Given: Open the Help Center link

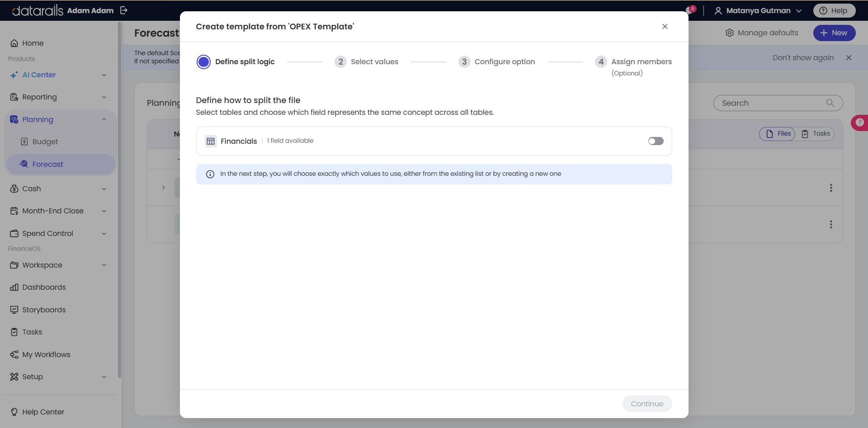Looking at the screenshot, I should pyautogui.click(x=43, y=412).
